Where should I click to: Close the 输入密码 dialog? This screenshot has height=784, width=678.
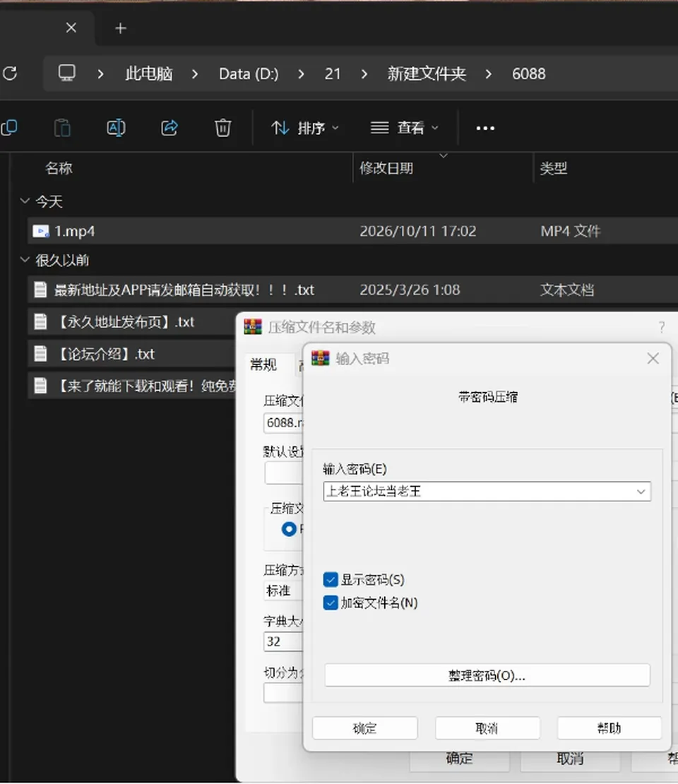pos(653,359)
